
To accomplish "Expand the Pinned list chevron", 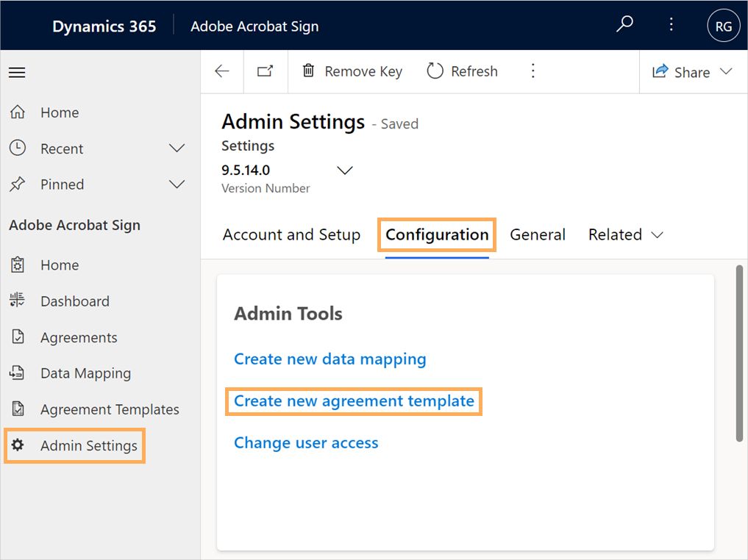I will [177, 184].
